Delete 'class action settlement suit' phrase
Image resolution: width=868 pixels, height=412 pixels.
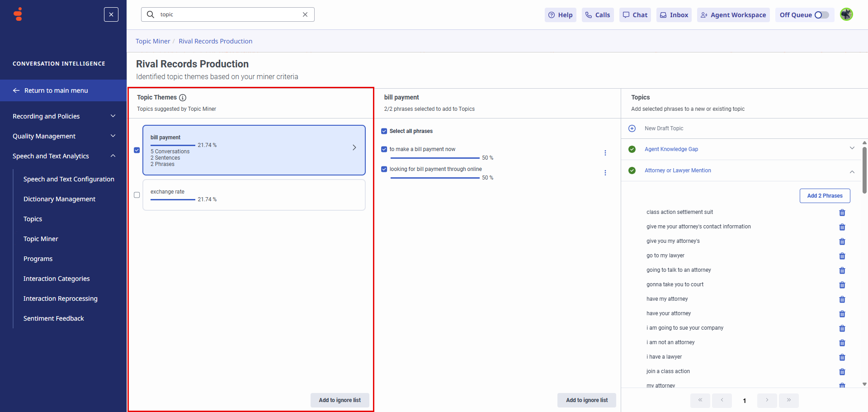point(842,213)
